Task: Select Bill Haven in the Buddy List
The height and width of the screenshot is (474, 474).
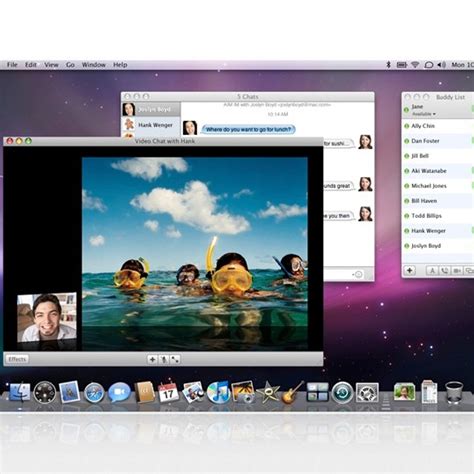Action: (438, 201)
